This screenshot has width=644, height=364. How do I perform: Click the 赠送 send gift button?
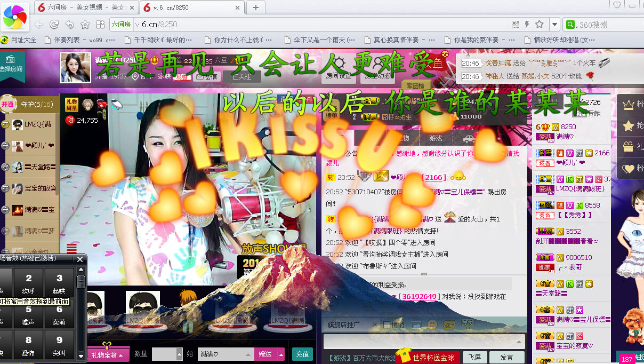point(265,354)
